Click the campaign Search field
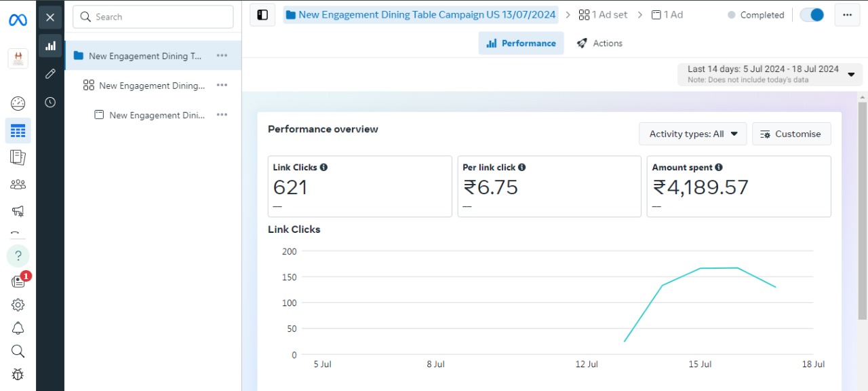868x391 pixels. (153, 17)
